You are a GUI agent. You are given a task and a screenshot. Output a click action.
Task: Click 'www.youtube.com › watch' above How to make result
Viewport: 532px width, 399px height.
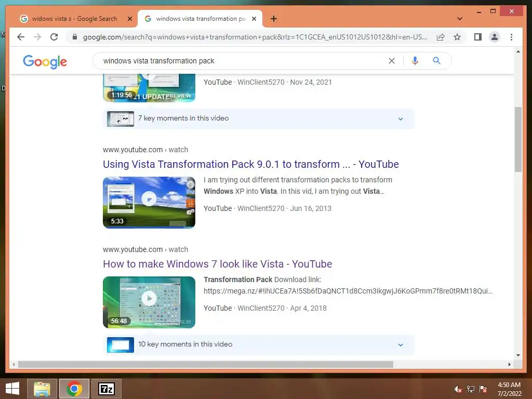[145, 249]
